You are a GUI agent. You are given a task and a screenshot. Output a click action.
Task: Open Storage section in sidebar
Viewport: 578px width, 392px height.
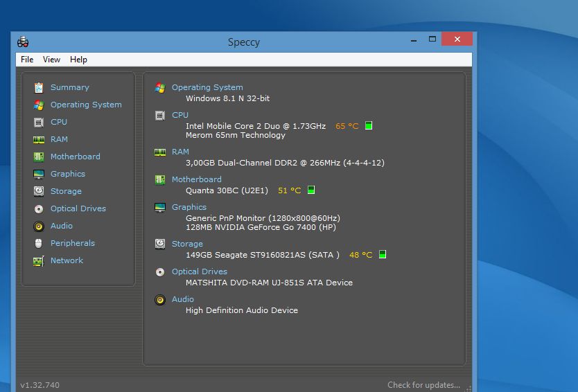pos(66,191)
